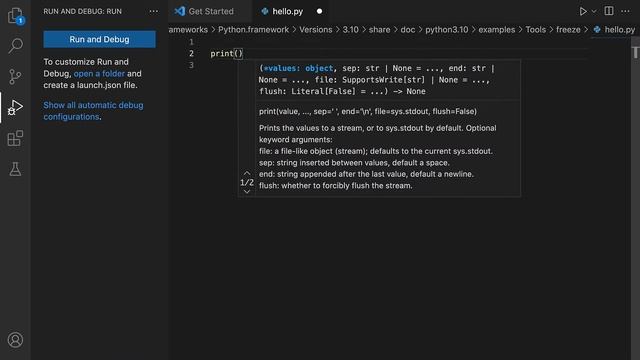The image size is (640, 360).
Task: Open the doc breadcrumb segment
Action: (x=407, y=30)
